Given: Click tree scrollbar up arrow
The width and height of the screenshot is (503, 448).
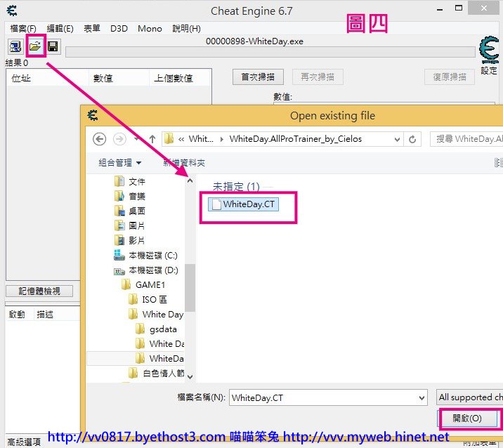Looking at the screenshot, I should pyautogui.click(x=190, y=181).
